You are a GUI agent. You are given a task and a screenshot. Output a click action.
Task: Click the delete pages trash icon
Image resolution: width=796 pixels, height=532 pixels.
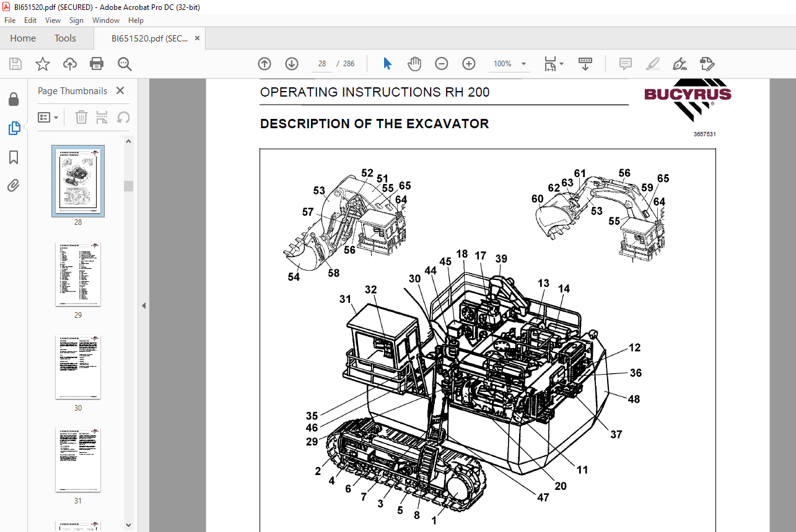(x=81, y=117)
